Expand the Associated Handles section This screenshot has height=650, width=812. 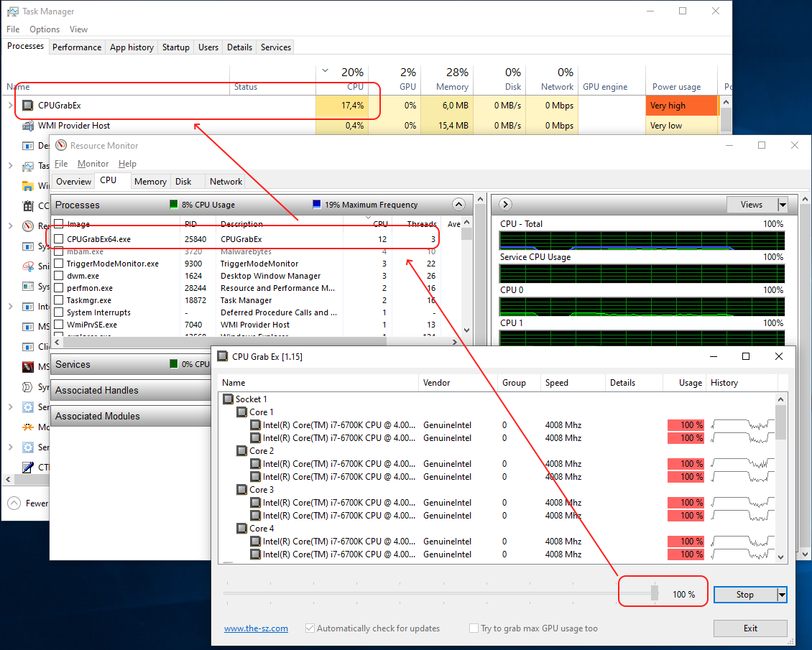coord(131,390)
